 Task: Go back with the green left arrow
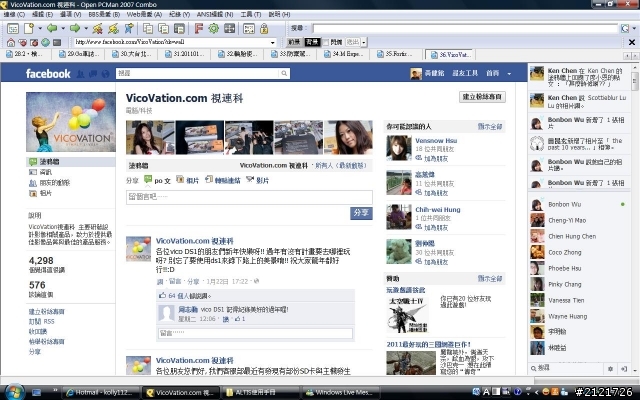click(52, 28)
